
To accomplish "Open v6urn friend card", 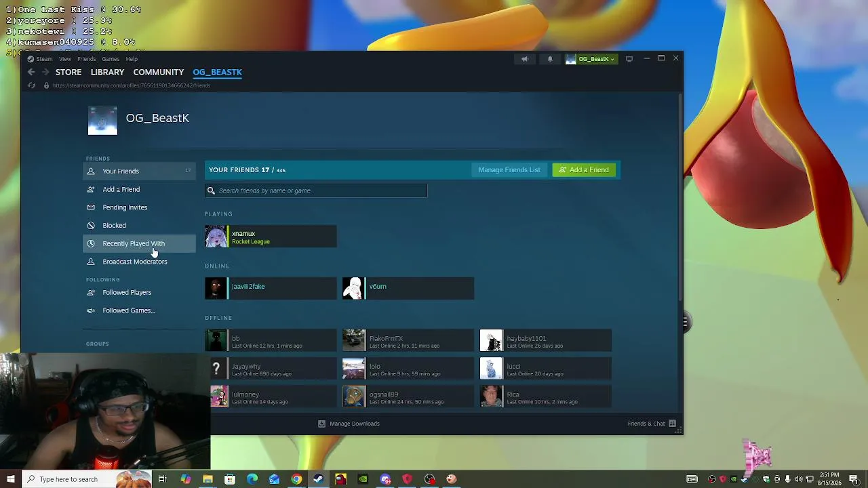I will click(x=408, y=288).
